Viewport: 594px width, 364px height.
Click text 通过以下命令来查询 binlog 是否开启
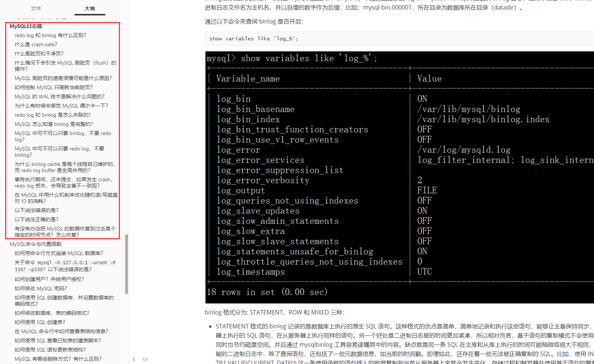pyautogui.click(x=254, y=21)
